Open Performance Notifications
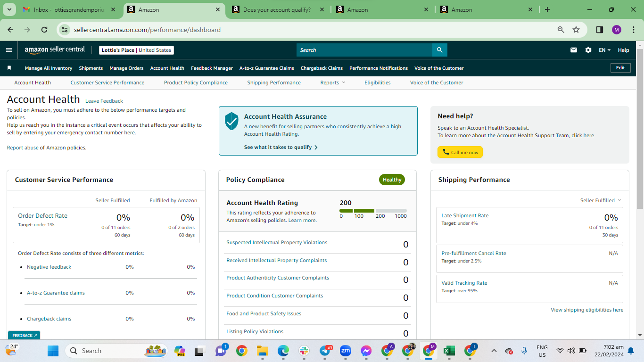The image size is (644, 362). point(379,68)
